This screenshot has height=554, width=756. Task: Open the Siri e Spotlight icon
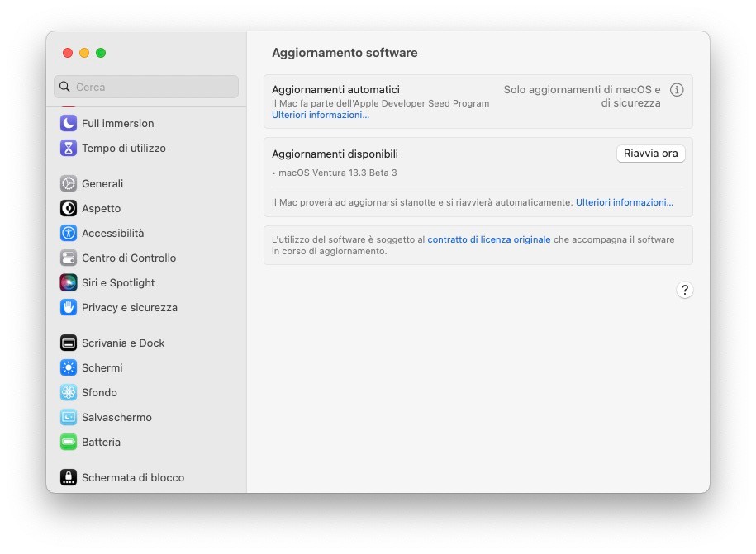tap(68, 282)
